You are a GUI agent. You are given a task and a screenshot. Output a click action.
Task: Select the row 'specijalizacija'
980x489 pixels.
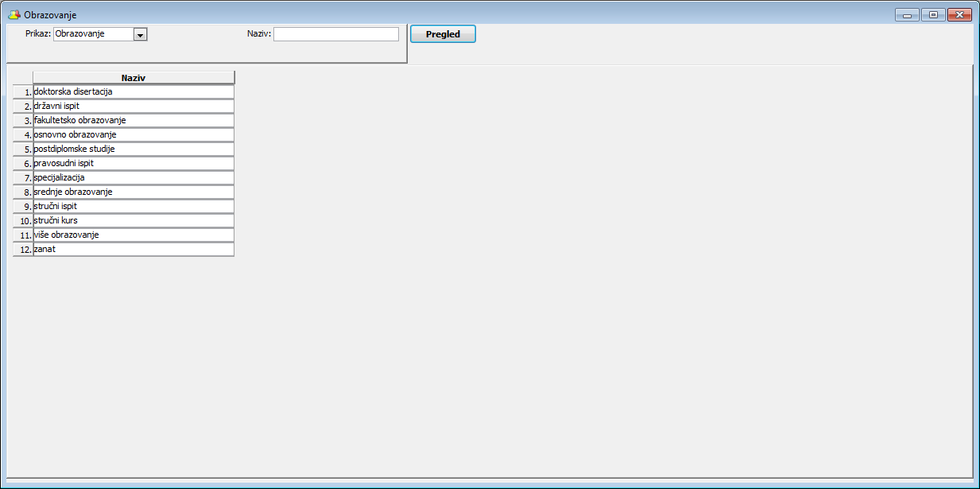pos(134,177)
